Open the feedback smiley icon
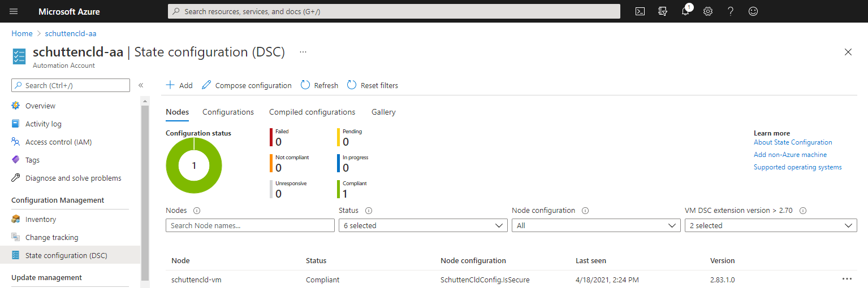The width and height of the screenshot is (868, 288). click(753, 11)
